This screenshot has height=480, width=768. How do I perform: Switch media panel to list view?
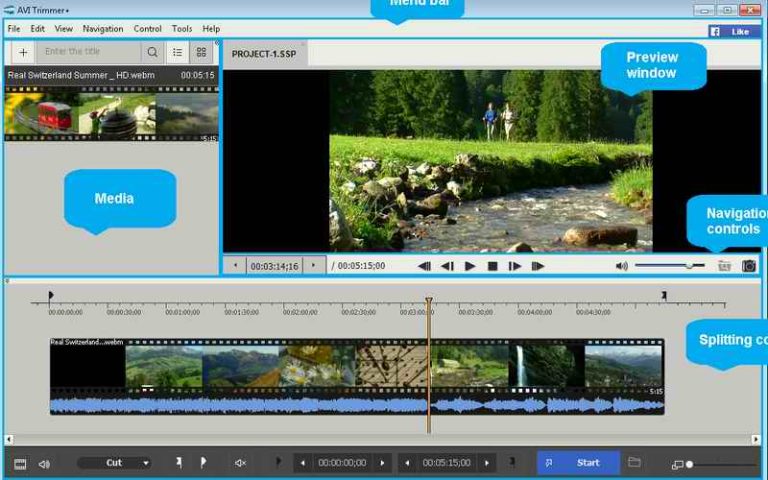177,52
